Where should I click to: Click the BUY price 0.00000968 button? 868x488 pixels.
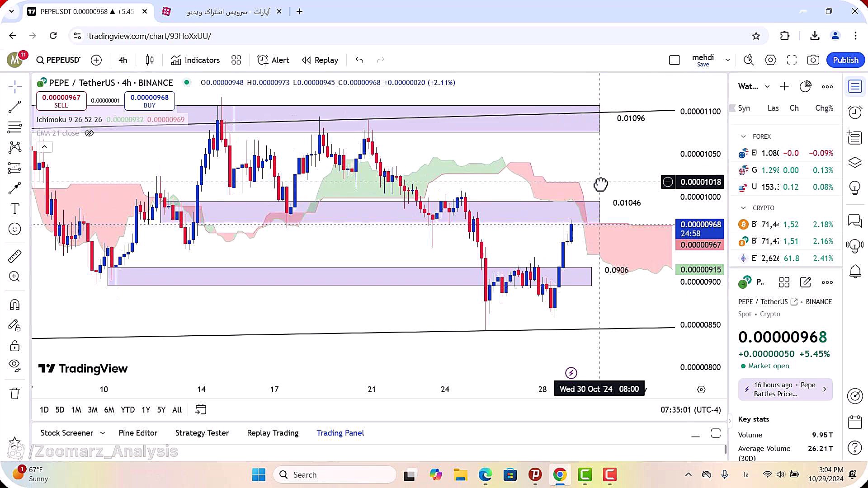150,101
